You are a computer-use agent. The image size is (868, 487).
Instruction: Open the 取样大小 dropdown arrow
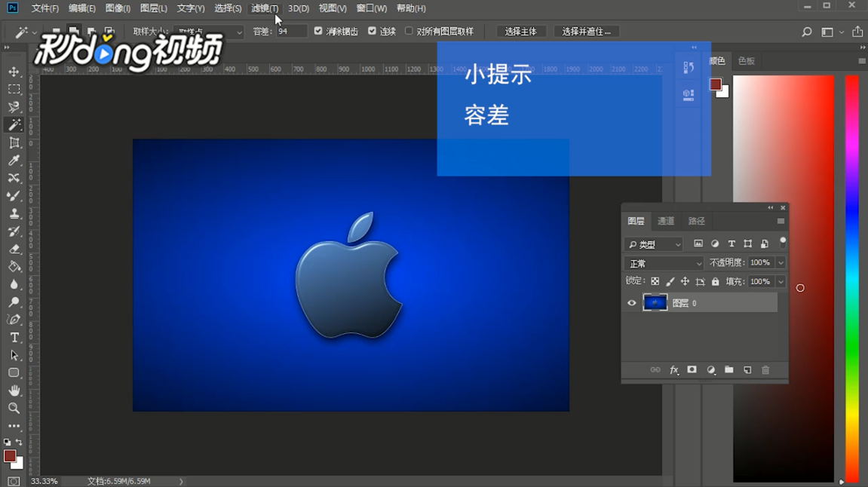[x=239, y=32]
